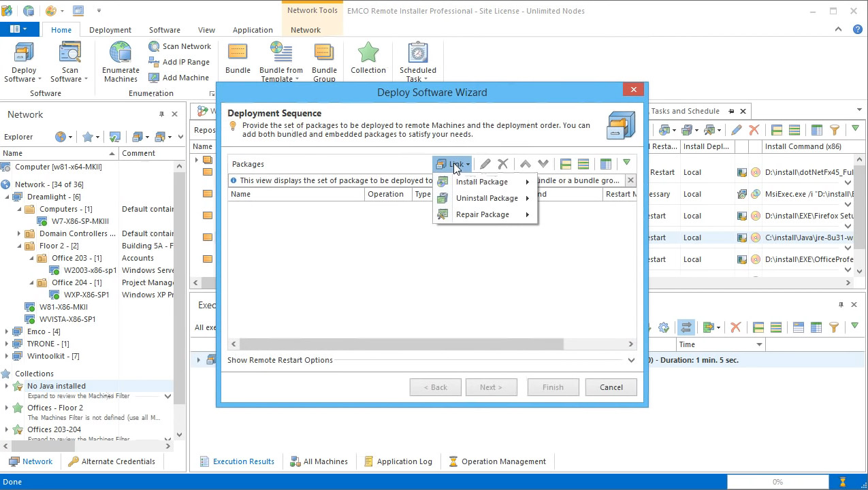Click the Bundle Group icon
Screen dimensions: 868x490
324,54
